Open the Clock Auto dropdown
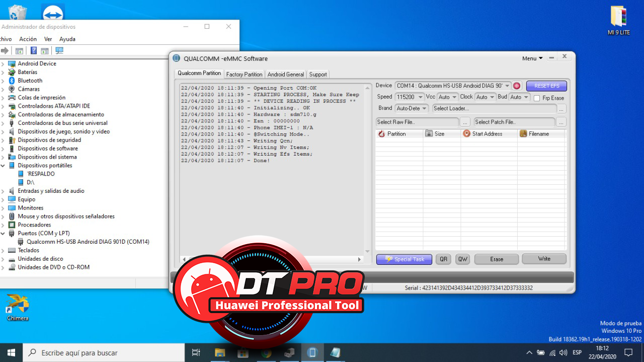This screenshot has height=362, width=644. (x=492, y=97)
